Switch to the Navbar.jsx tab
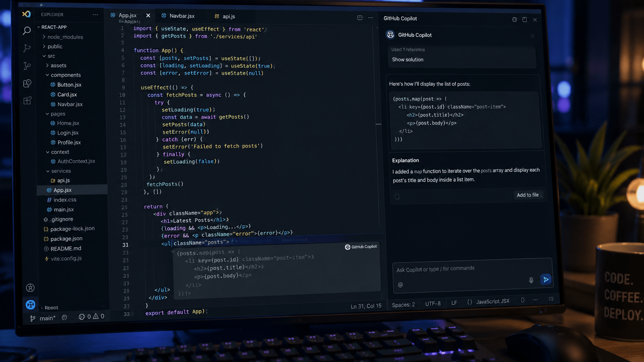 pos(178,16)
